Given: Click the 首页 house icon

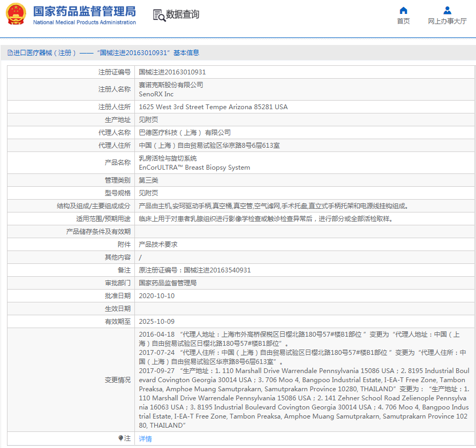Looking at the screenshot, I should pyautogui.click(x=403, y=10).
